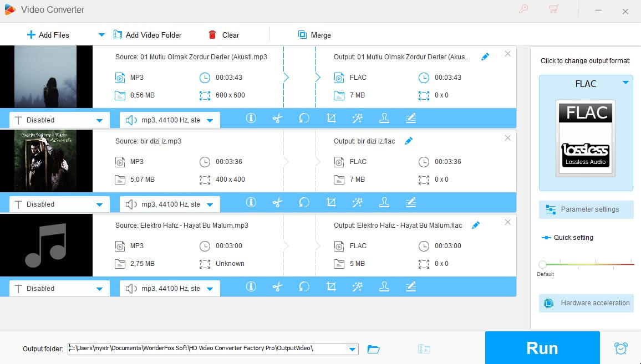Screen dimensions: 641x364
Task: Remove Elektro Hafiz track with its close button
Action: click(507, 222)
